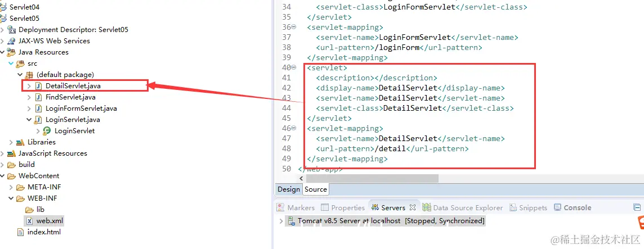Click the LoginServlet class icon

pos(47,131)
